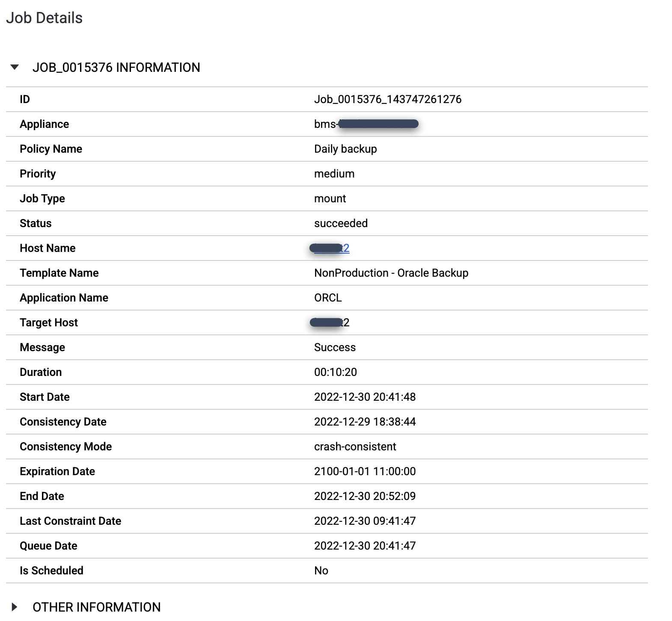Image resolution: width=672 pixels, height=621 pixels.
Task: Click the OTHER INFORMATION header text
Action: 96,607
